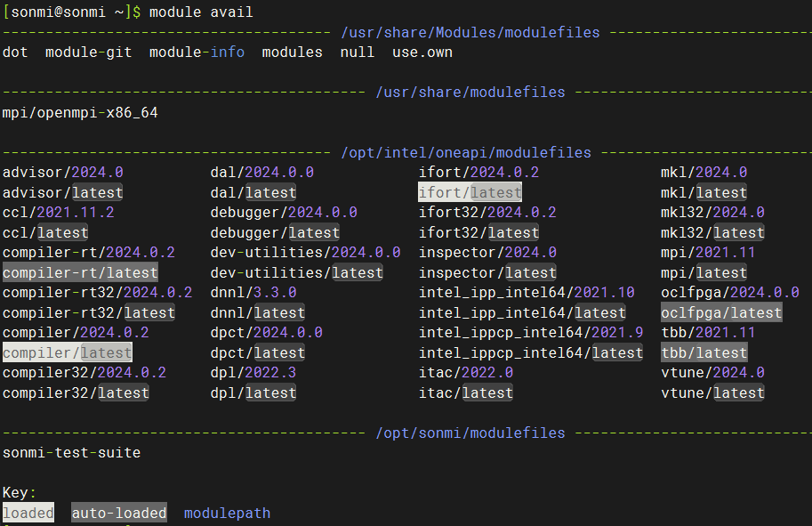This screenshot has height=526, width=812.
Task: Select 'intel_ipp_intel64/2021.10' entry
Action: (x=527, y=292)
